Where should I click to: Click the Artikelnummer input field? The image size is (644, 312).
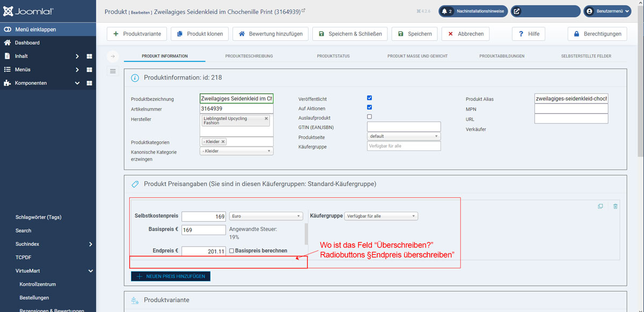click(236, 108)
